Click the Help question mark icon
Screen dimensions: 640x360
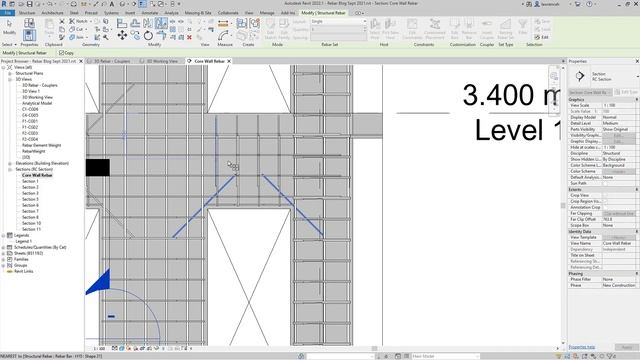(589, 4)
